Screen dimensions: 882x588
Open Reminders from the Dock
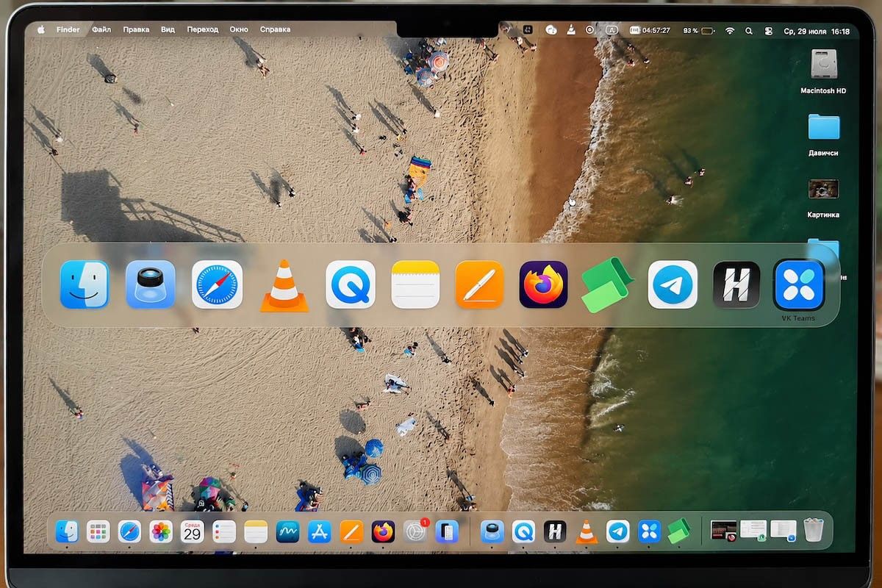(224, 531)
